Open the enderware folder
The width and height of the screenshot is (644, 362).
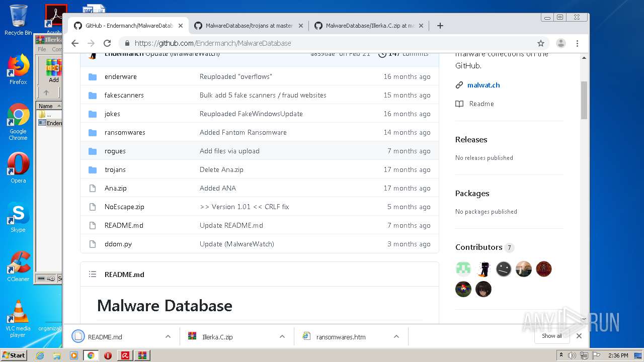pos(121,76)
